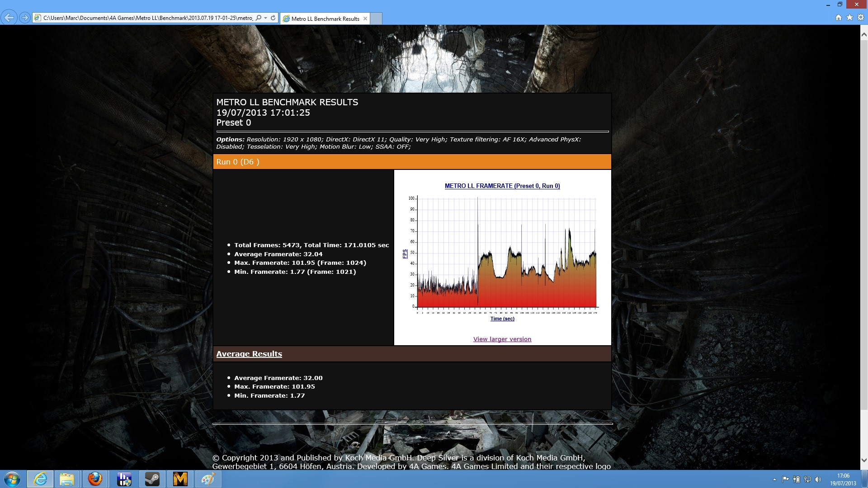
Task: Click the taskbar clock showing 17:06
Action: pyautogui.click(x=843, y=479)
